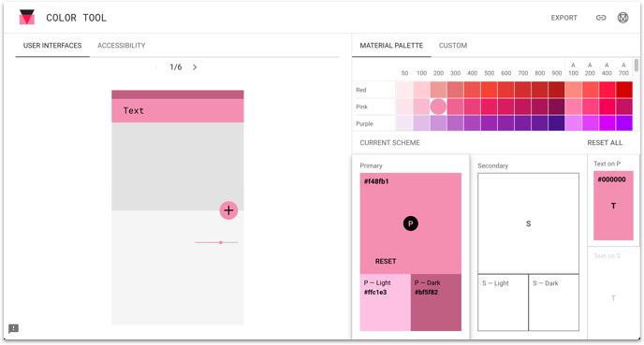Pick Pink A100 color swatch

pos(574,107)
